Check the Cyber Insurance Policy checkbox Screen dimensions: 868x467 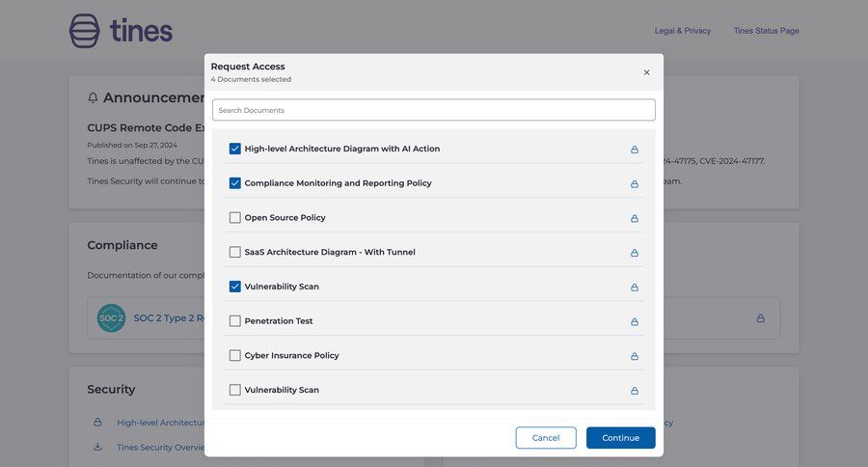234,355
